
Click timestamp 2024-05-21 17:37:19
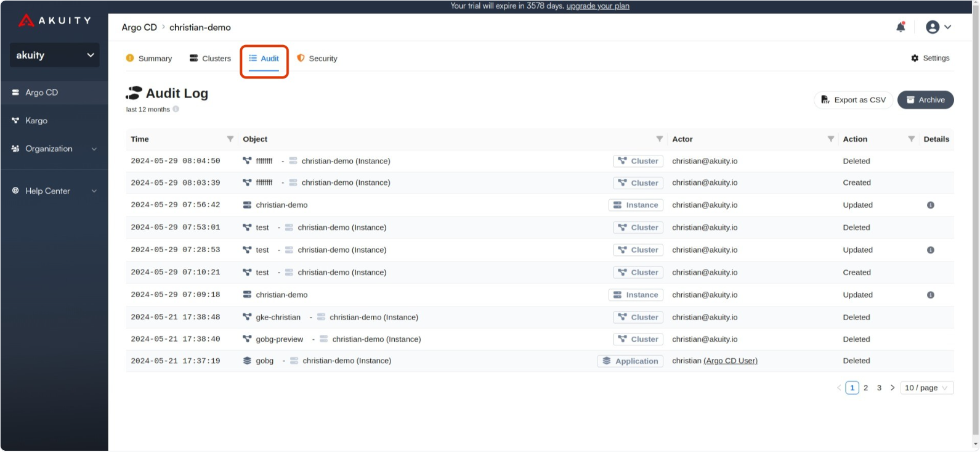pos(176,361)
